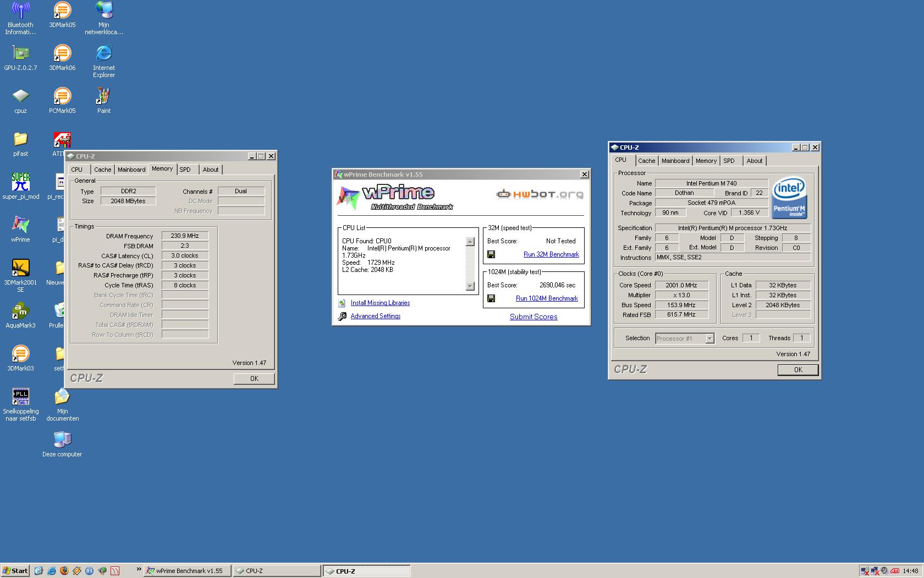This screenshot has height=578, width=924.
Task: Open 3DMark2001 SE desktop icon
Action: [20, 276]
